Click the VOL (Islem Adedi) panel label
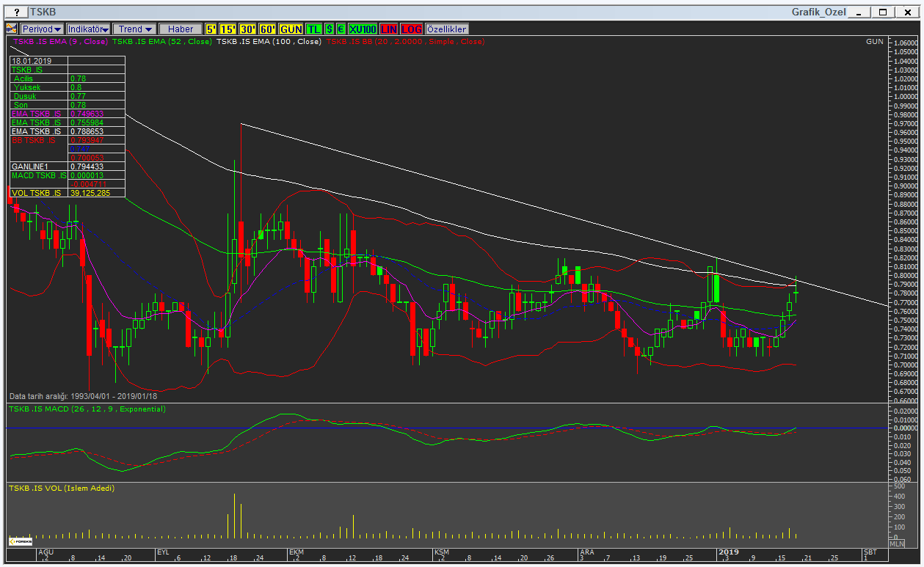The width and height of the screenshot is (924, 567). click(x=62, y=488)
